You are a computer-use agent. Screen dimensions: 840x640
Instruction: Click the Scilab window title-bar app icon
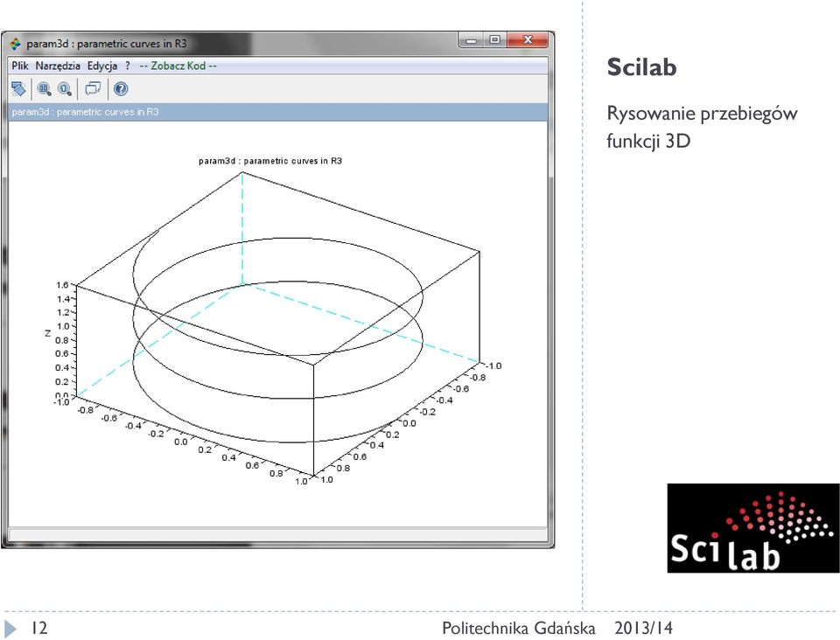(16, 44)
